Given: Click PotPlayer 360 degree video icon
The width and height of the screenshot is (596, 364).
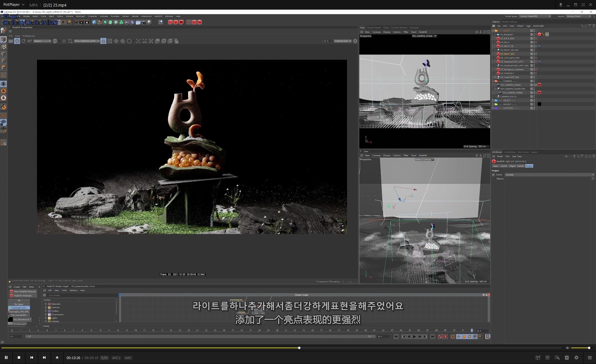Looking at the screenshot, I should click(538, 357).
